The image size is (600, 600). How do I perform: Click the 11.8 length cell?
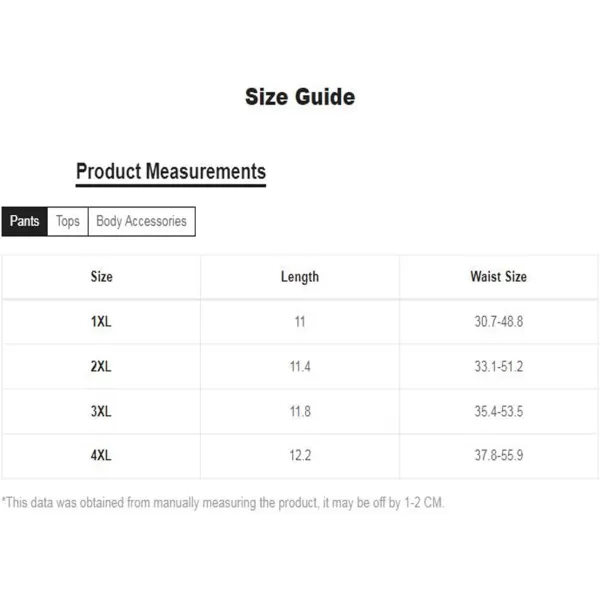point(300,412)
